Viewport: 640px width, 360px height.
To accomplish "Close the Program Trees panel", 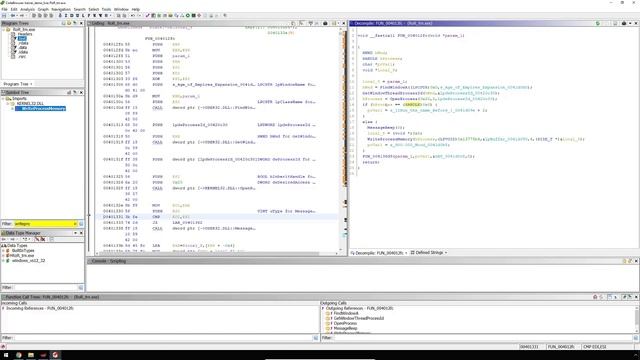I will [81, 23].
